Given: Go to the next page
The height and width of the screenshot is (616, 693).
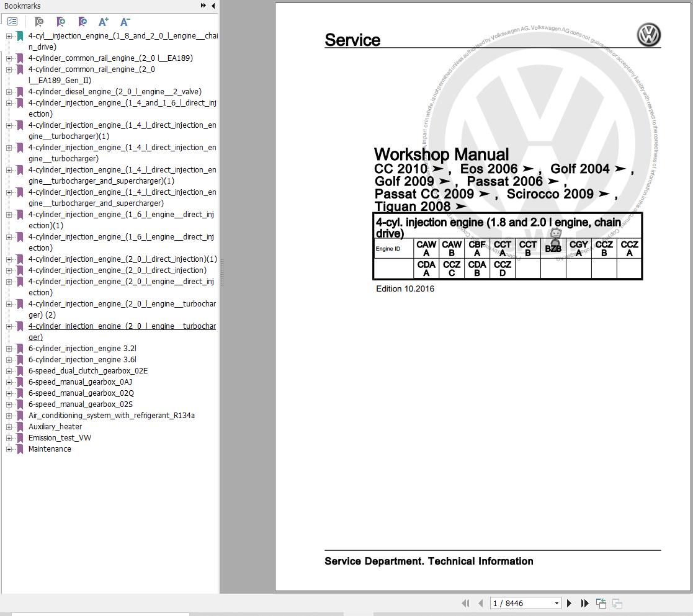Looking at the screenshot, I should (570, 603).
